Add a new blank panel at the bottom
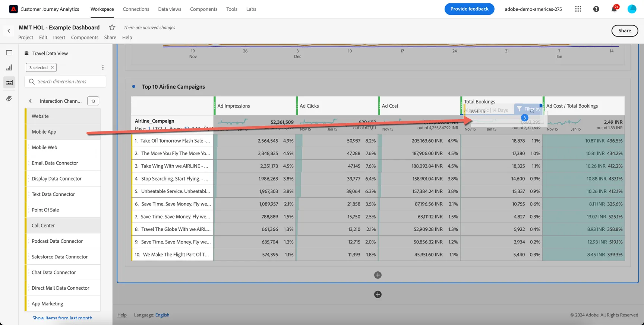 pyautogui.click(x=378, y=294)
